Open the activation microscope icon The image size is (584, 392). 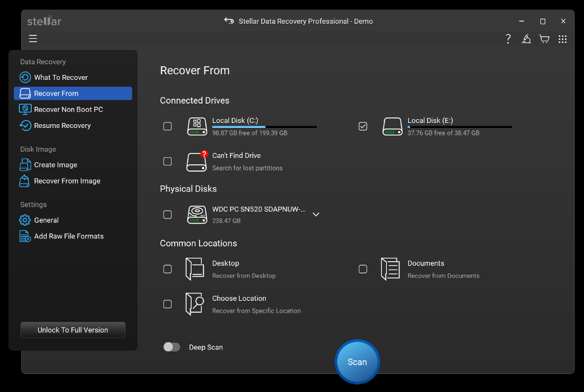(x=526, y=39)
